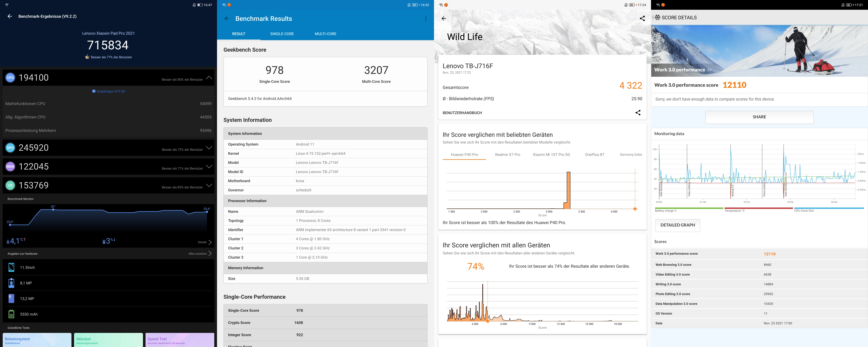Click the orange score marker on Huawei chart
This screenshot has height=347, width=868.
(635, 209)
